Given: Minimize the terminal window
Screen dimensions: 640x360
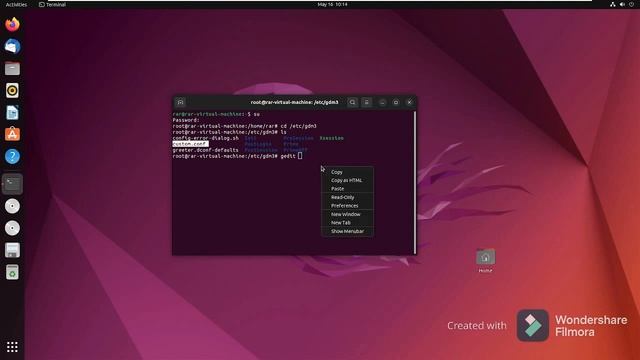Looking at the screenshot, I should 382,102.
